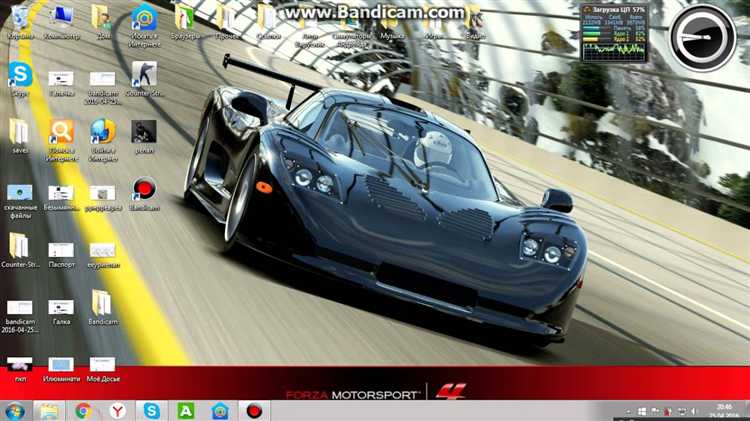Open the saves folder on the desktop
The height and width of the screenshot is (421, 750).
[x=20, y=134]
